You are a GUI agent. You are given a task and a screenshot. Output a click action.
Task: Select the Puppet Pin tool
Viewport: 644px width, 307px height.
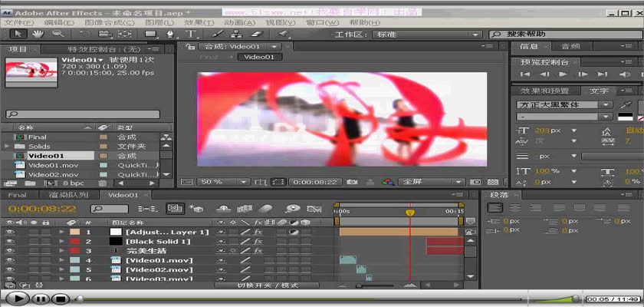[x=283, y=34]
